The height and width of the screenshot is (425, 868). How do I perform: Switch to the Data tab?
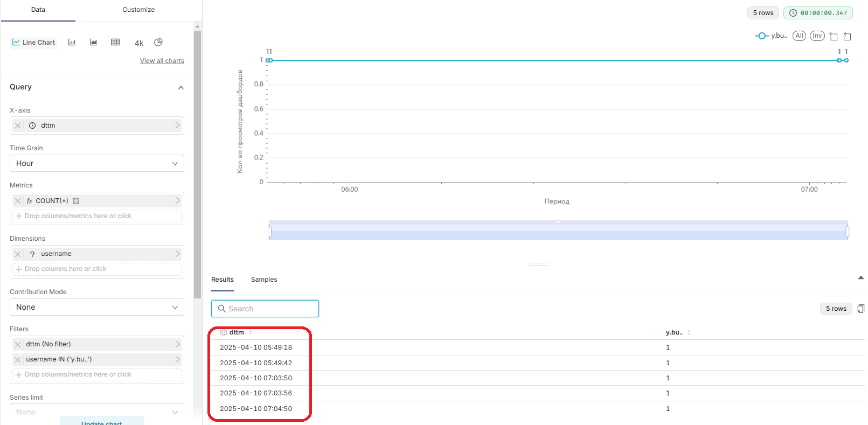tap(38, 10)
